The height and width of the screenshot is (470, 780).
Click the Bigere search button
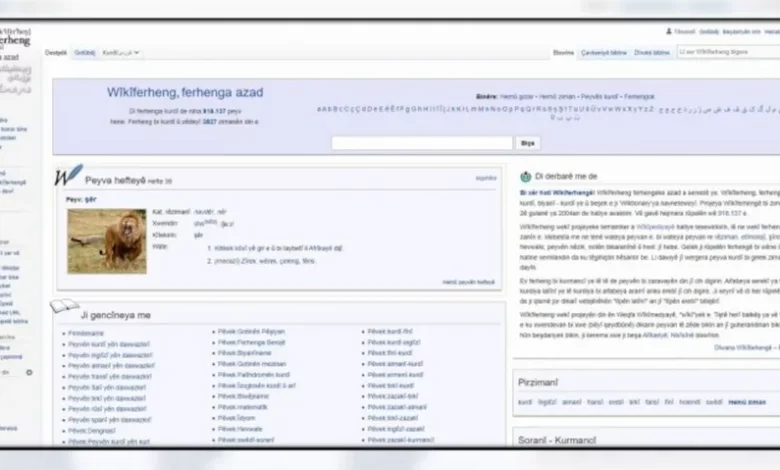click(x=528, y=143)
